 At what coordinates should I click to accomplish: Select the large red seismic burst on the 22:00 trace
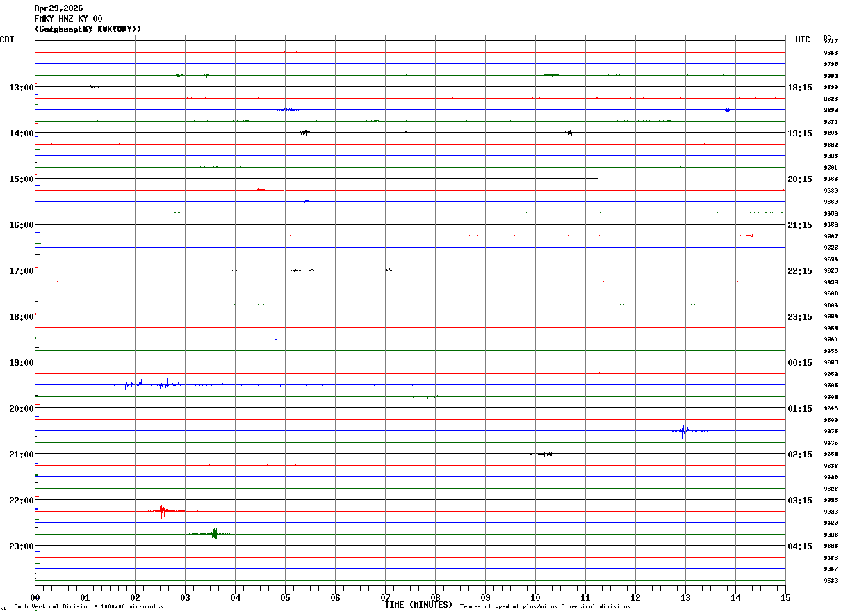pyautogui.click(x=165, y=511)
